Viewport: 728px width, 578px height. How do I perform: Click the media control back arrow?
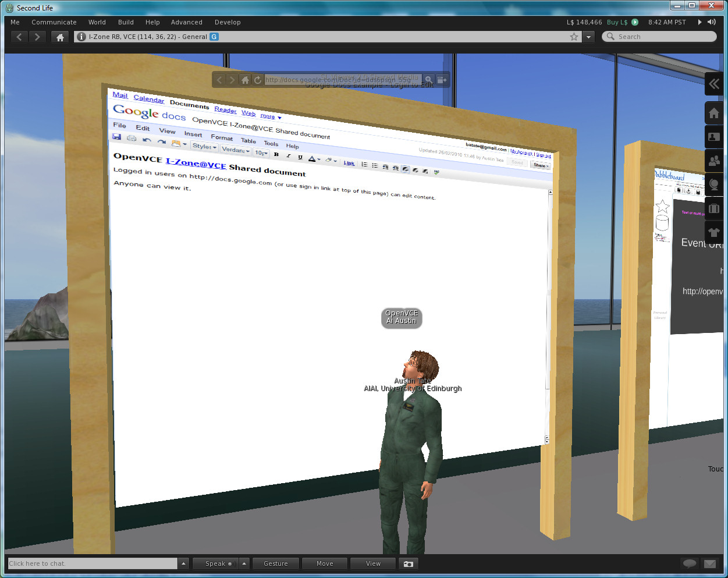point(219,80)
